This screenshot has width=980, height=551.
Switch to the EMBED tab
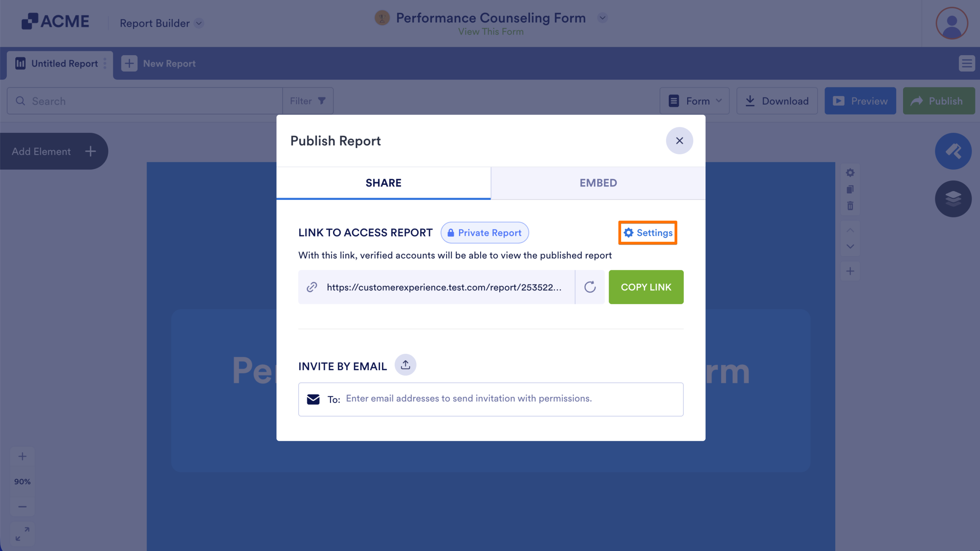(598, 183)
